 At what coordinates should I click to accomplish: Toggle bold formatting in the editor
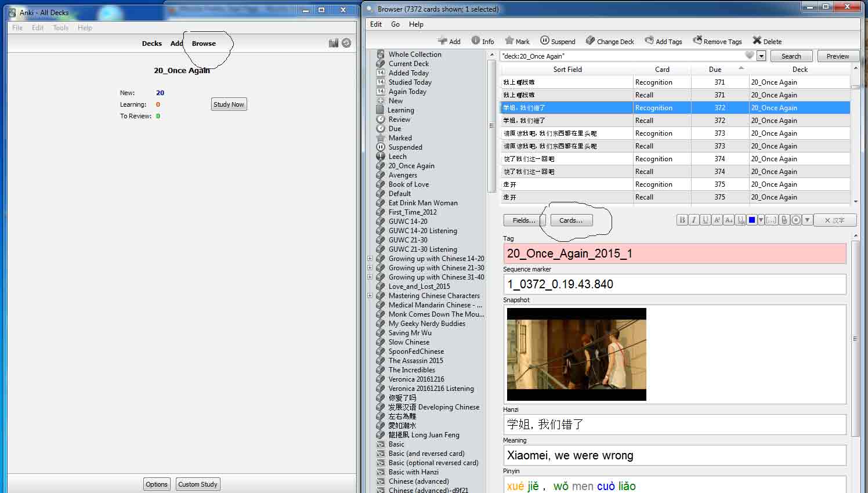(x=682, y=220)
